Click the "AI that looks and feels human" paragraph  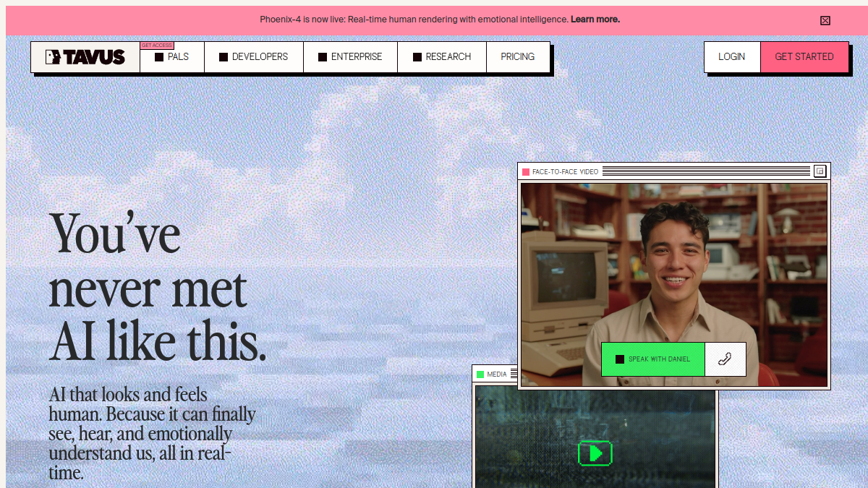click(152, 434)
